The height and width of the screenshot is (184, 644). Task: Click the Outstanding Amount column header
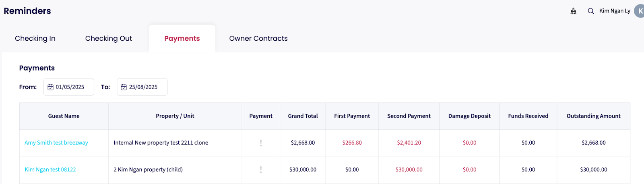[x=593, y=116]
